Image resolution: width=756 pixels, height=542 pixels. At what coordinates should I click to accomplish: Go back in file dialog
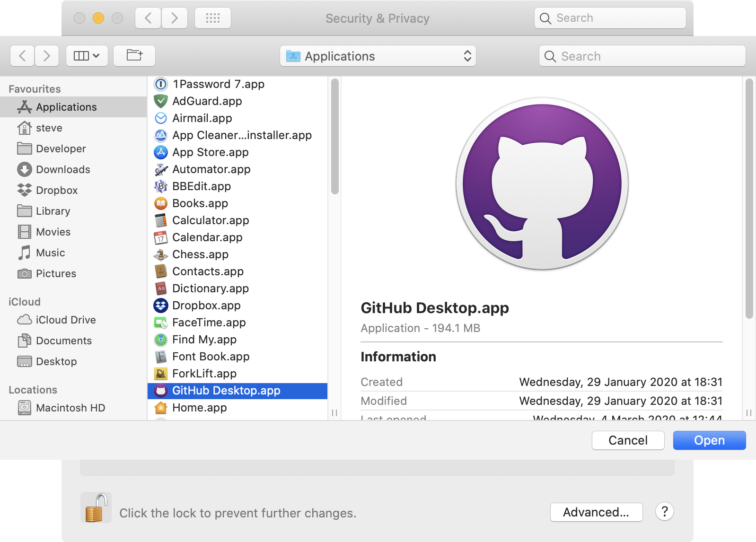(22, 56)
